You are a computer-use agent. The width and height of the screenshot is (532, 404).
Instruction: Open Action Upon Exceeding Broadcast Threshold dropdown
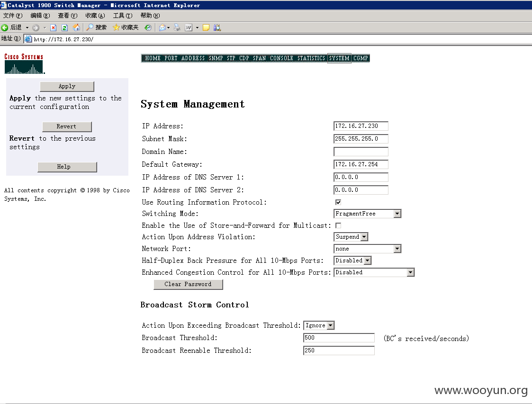click(x=319, y=325)
